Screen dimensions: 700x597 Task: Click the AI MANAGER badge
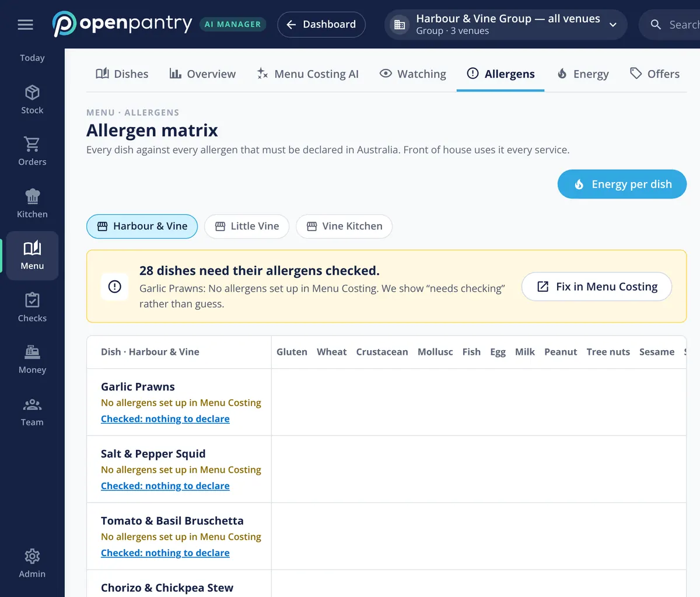click(233, 25)
